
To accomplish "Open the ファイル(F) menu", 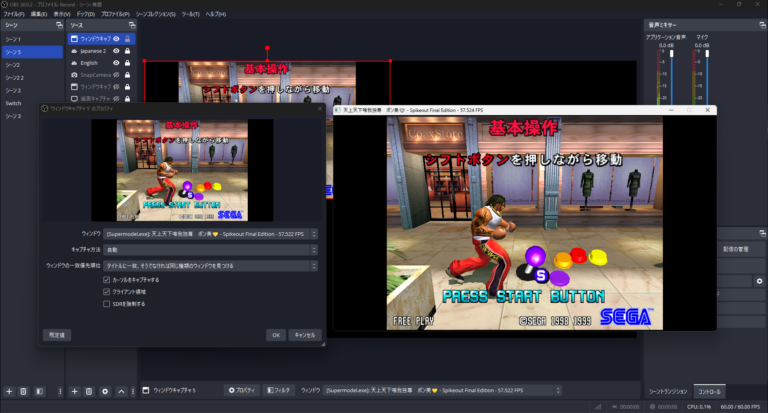I will 14,14.
